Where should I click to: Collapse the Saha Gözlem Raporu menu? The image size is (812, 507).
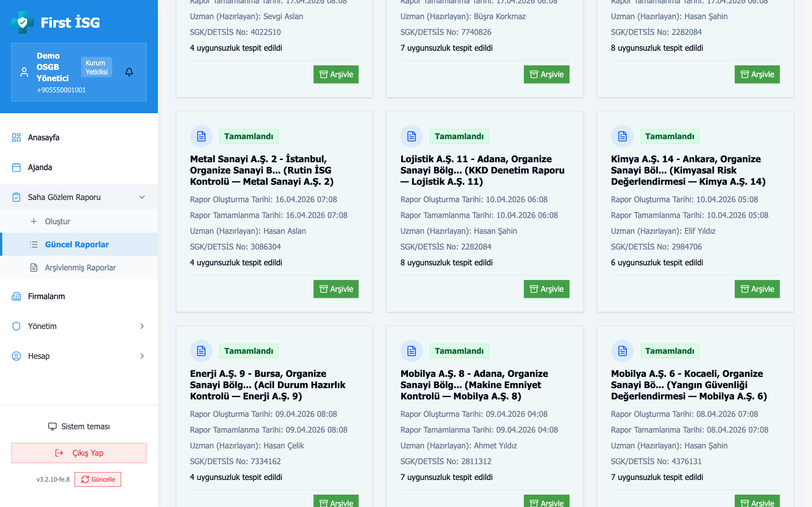pos(142,197)
